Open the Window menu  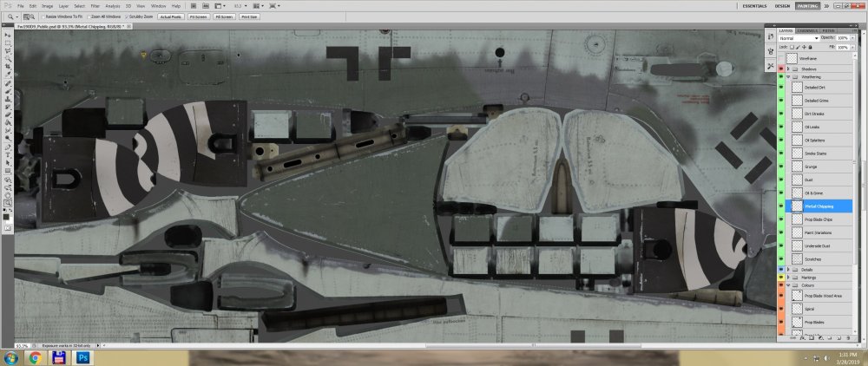158,5
